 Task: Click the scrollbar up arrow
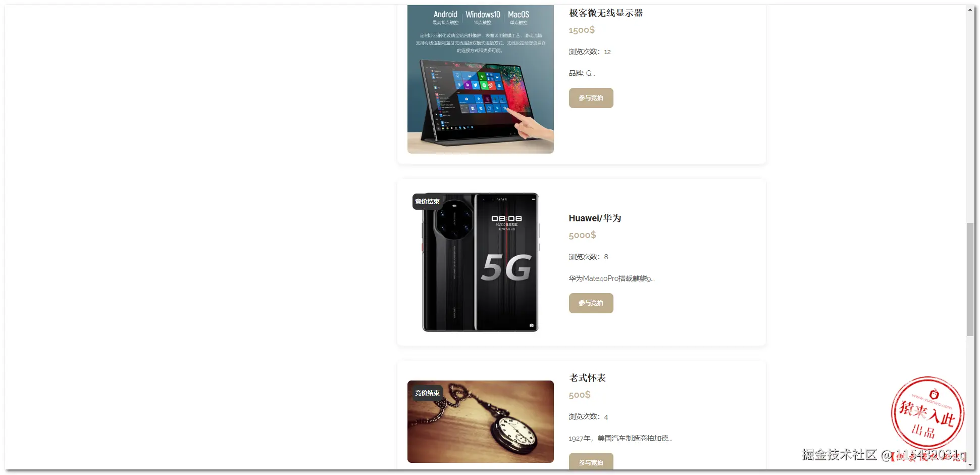click(x=970, y=9)
